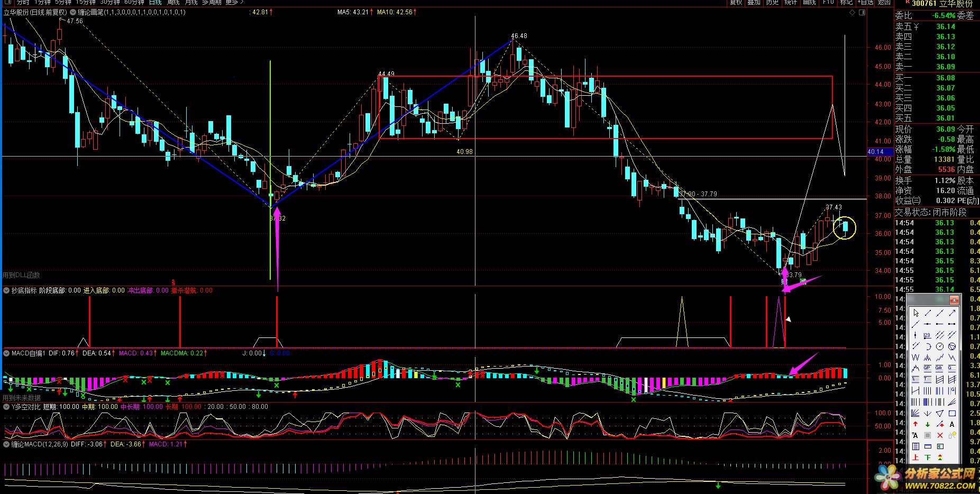Switch to the 月线 monthly tab
Image resolution: width=980 pixels, height=494 pixels.
(x=191, y=2)
